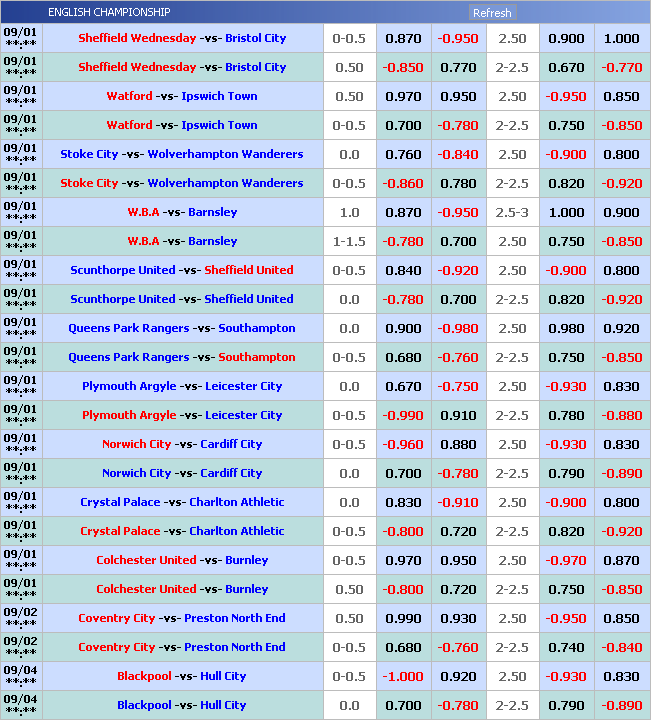
Task: Open Sheffield United in the 0.0 handicap row
Action: pos(249,299)
